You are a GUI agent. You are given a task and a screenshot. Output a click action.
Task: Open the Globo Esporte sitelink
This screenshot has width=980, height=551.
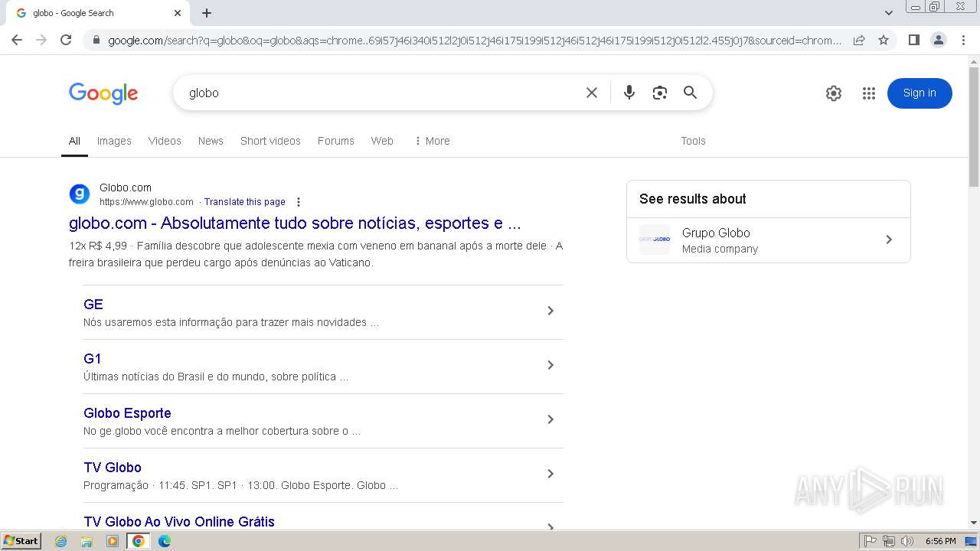(127, 413)
